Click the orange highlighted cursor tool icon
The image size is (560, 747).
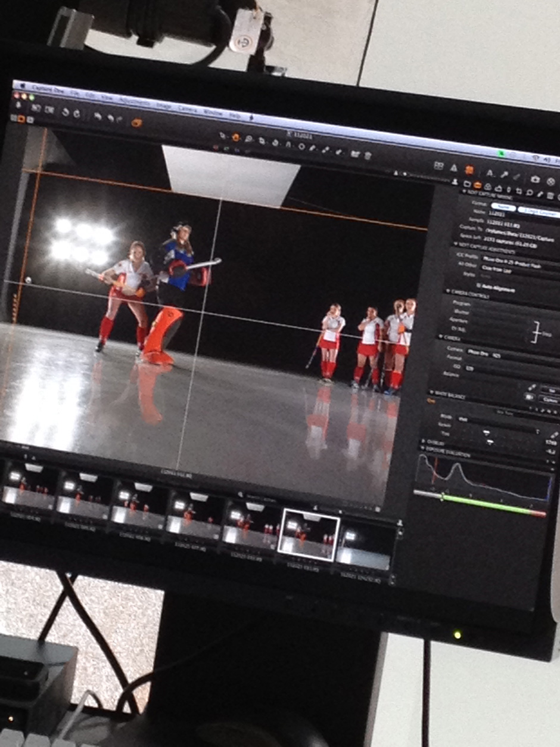pyautogui.click(x=236, y=137)
